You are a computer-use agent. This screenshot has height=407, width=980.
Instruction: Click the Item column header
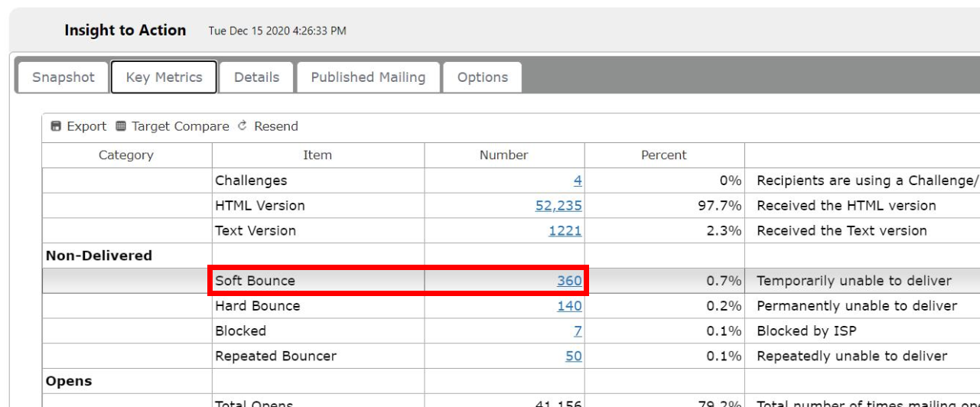pos(317,155)
